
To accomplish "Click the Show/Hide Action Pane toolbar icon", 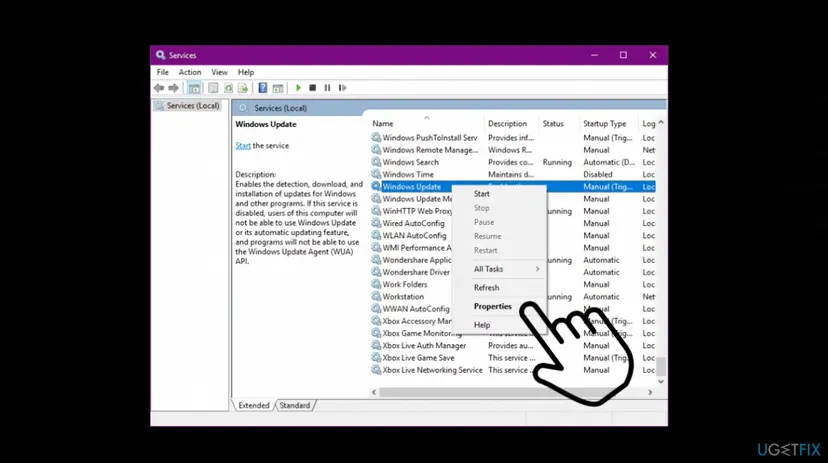I will pyautogui.click(x=278, y=88).
